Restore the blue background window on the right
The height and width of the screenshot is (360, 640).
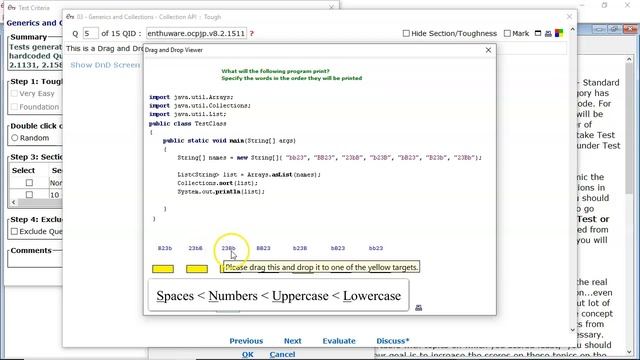[x=615, y=29]
